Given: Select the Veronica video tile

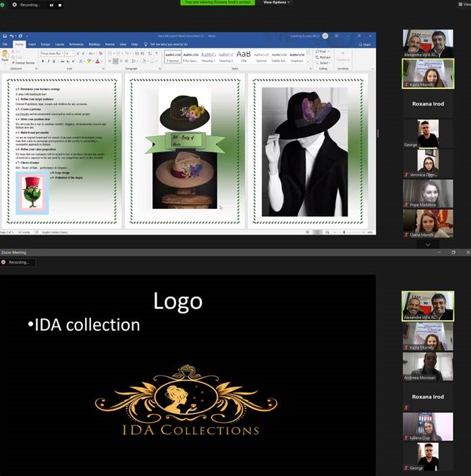Looking at the screenshot, I should click(428, 164).
